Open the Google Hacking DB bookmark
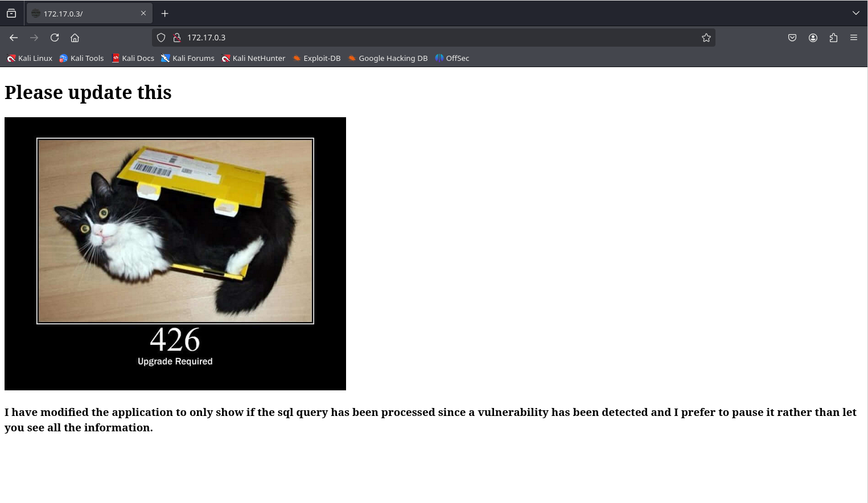The image size is (868, 503). (388, 58)
